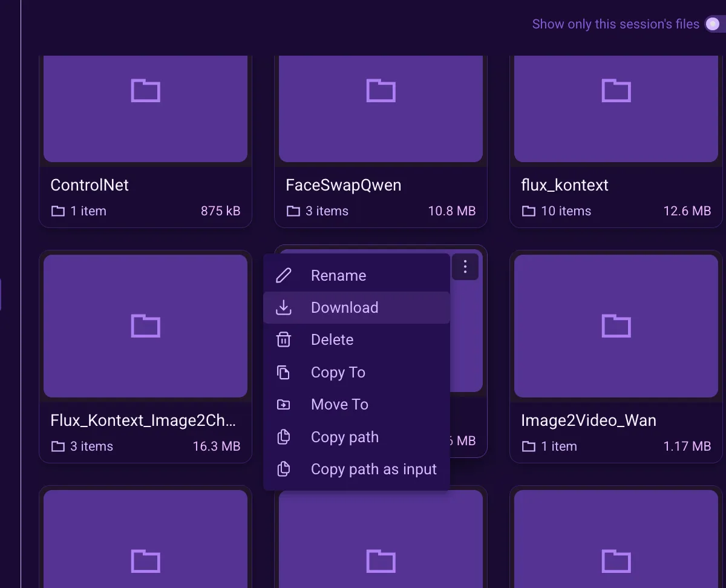
Task: Click the pencil Rename icon
Action: (x=283, y=275)
